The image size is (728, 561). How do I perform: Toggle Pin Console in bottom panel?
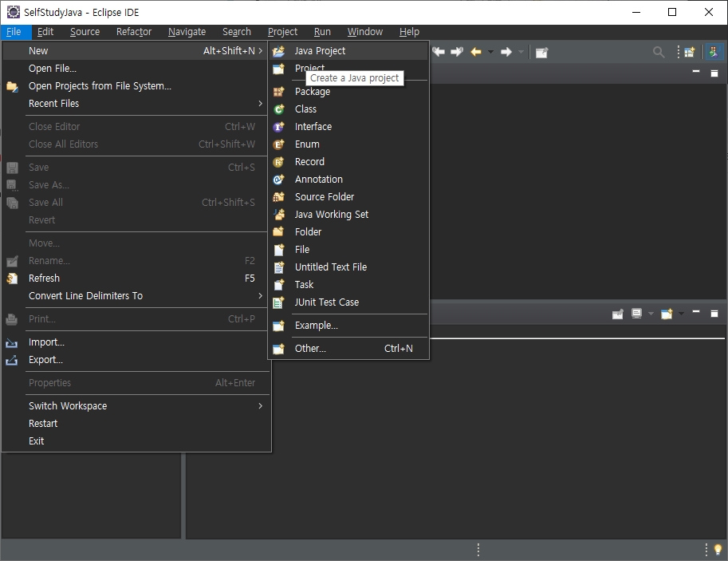coord(617,314)
